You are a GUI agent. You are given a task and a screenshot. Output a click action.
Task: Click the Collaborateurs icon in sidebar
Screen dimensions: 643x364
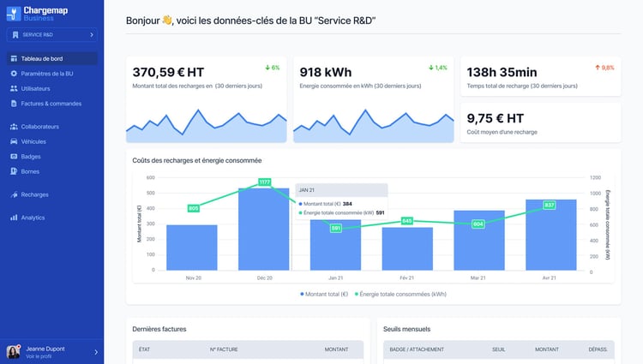14,127
